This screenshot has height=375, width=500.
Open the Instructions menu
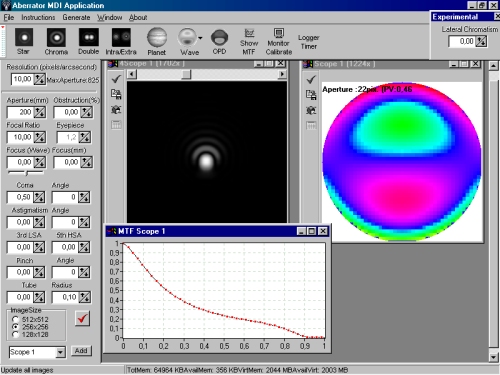coord(38,17)
